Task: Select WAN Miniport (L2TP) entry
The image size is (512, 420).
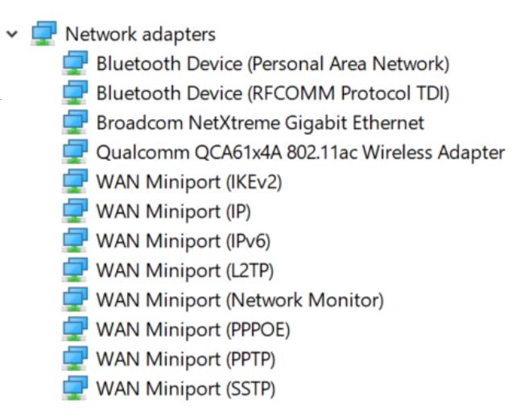Action: (185, 271)
